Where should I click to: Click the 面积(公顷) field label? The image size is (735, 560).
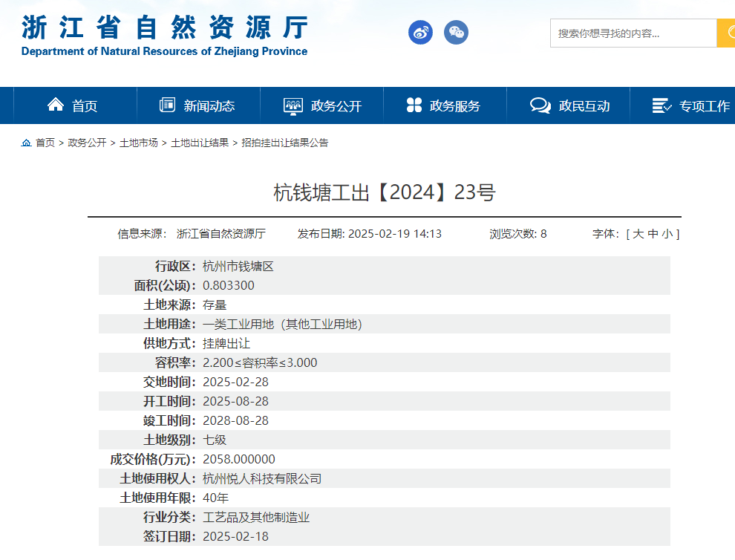165,286
